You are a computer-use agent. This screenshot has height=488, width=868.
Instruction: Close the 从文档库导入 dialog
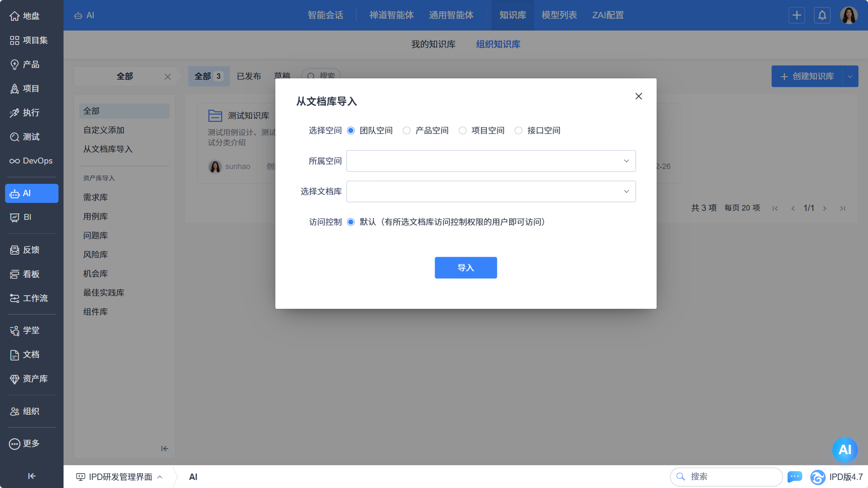click(638, 96)
